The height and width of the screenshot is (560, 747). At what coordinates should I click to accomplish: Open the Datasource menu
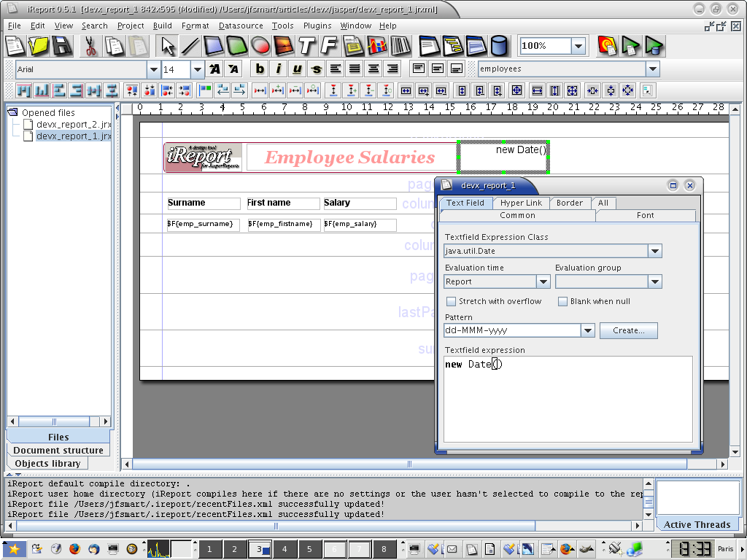click(241, 26)
